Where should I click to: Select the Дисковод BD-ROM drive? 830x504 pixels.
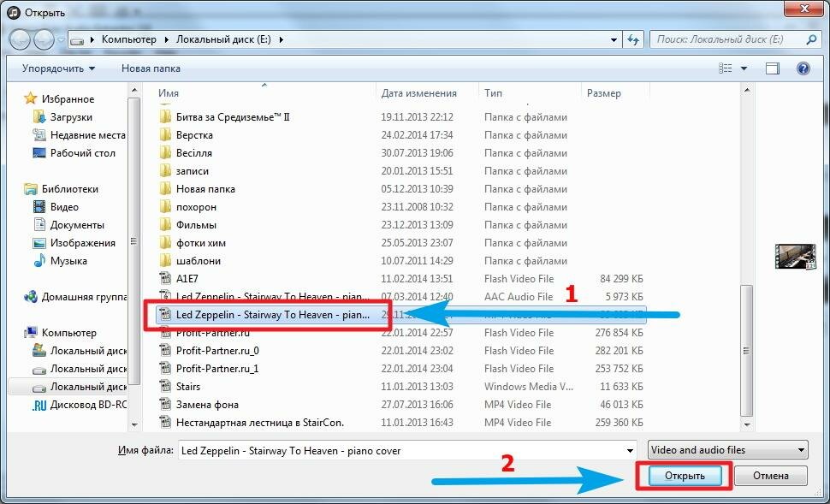[x=87, y=405]
